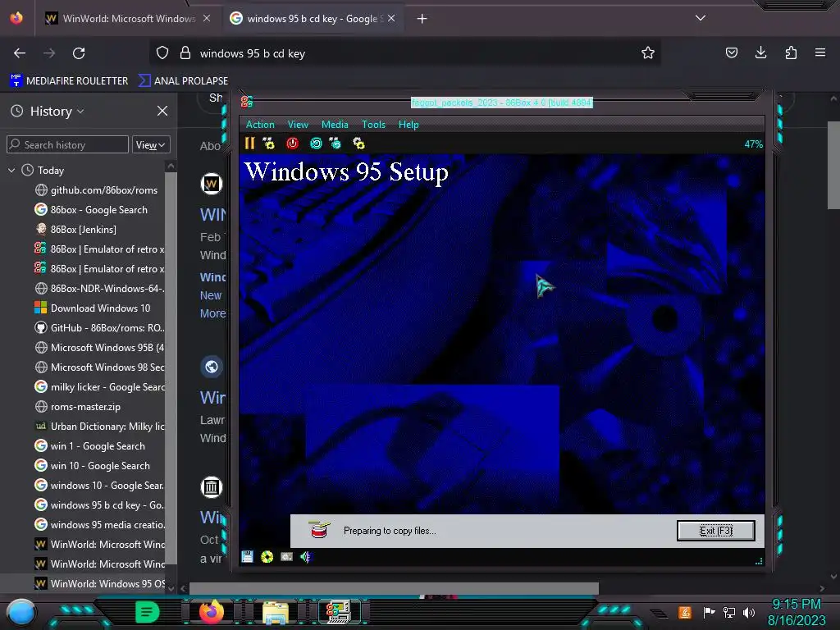Click the floppy disk status bar icon
Screen dimensions: 840x630
[x=247, y=557]
